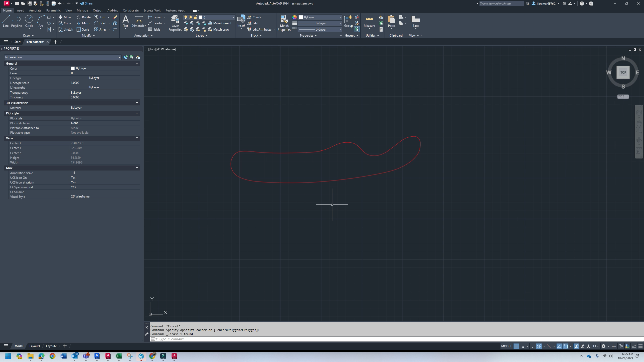Click the Group tool
Viewport: 644px width, 362px height.
[x=348, y=21]
